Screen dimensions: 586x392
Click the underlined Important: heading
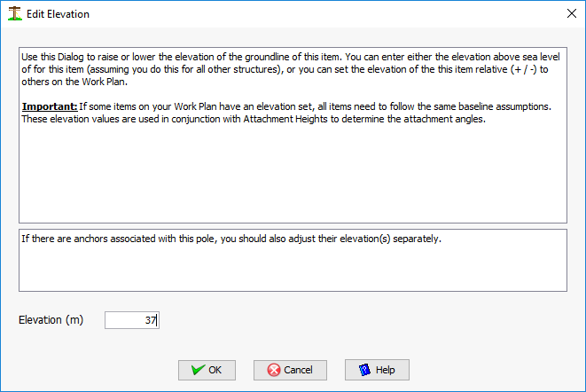pos(50,106)
